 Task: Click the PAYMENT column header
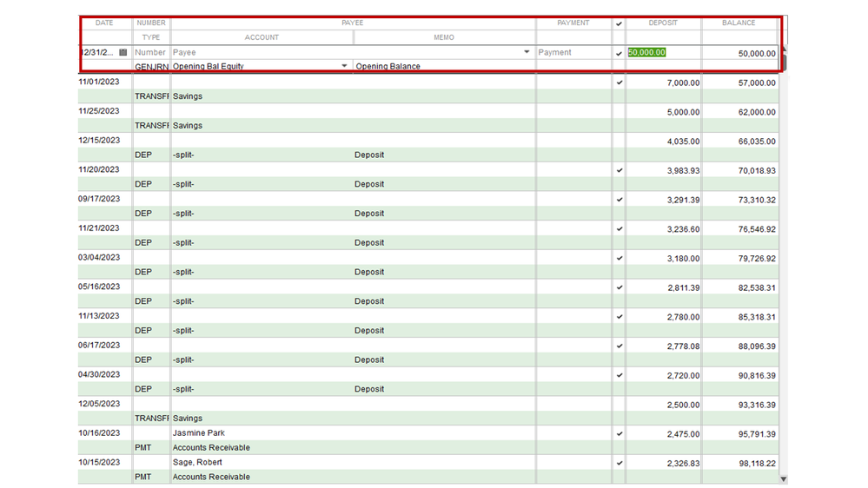coord(573,23)
